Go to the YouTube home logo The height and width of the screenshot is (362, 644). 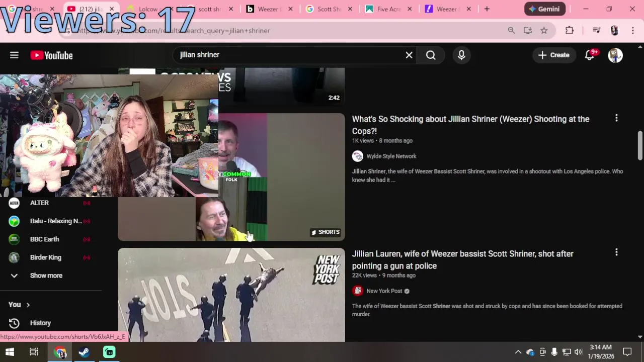pos(51,55)
